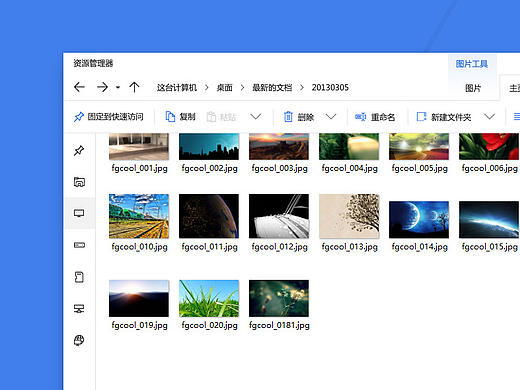Go up one folder level
Image resolution: width=520 pixels, height=390 pixels.
[x=134, y=87]
